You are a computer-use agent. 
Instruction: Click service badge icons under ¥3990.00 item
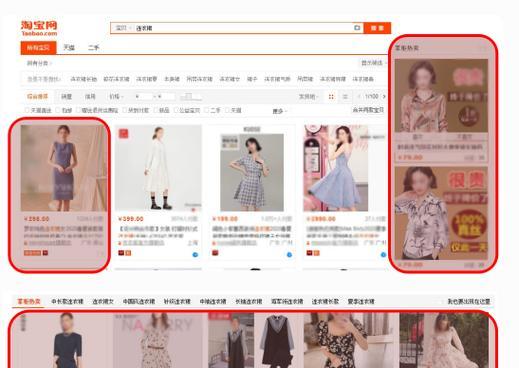click(x=313, y=253)
